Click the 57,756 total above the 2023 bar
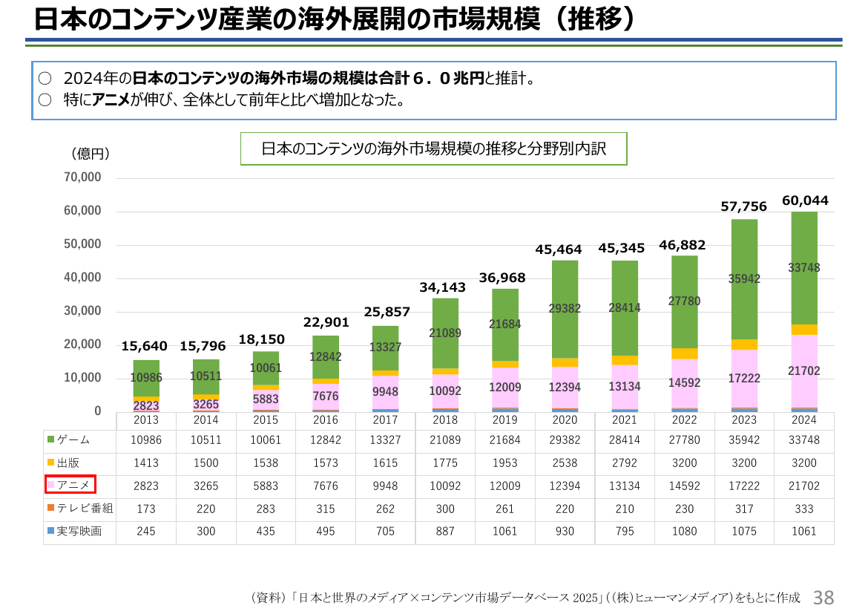 [743, 206]
